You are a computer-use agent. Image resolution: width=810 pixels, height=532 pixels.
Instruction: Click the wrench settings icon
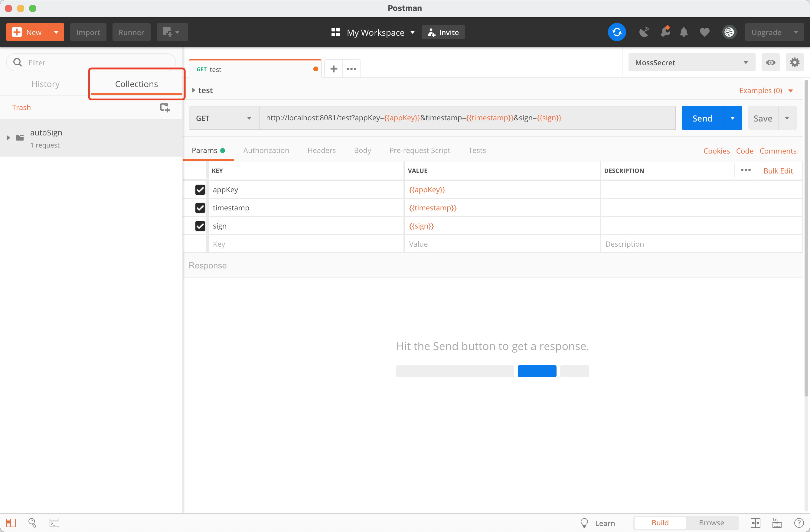coord(665,32)
